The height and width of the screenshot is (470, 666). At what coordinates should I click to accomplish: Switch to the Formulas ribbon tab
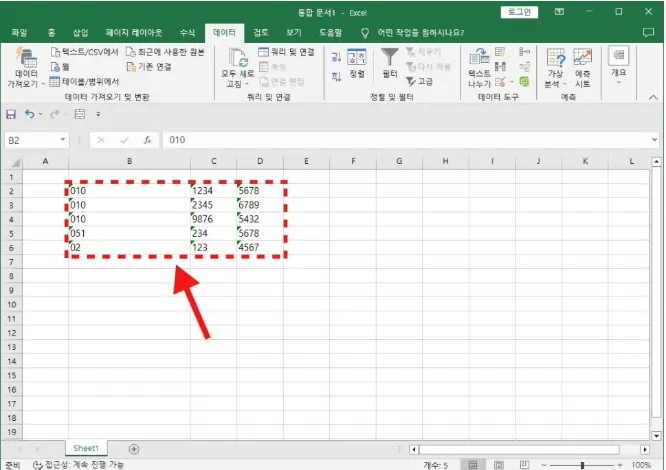pyautogui.click(x=184, y=33)
